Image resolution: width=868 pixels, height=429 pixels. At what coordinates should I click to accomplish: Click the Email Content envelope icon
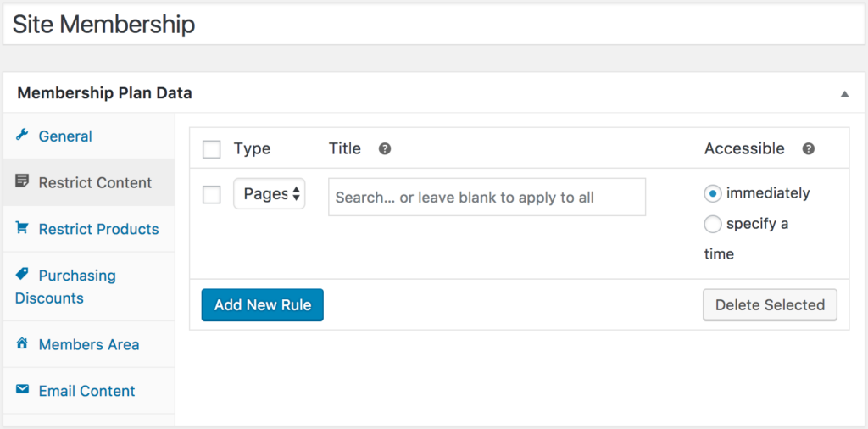point(21,390)
